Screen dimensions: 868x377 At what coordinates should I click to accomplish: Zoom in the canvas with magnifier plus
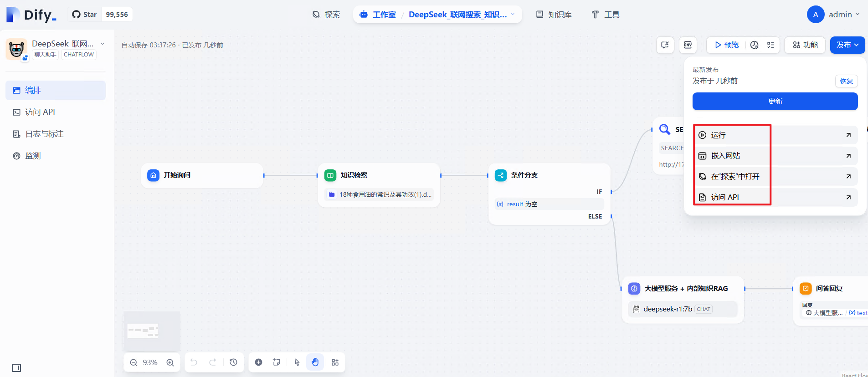coord(170,362)
